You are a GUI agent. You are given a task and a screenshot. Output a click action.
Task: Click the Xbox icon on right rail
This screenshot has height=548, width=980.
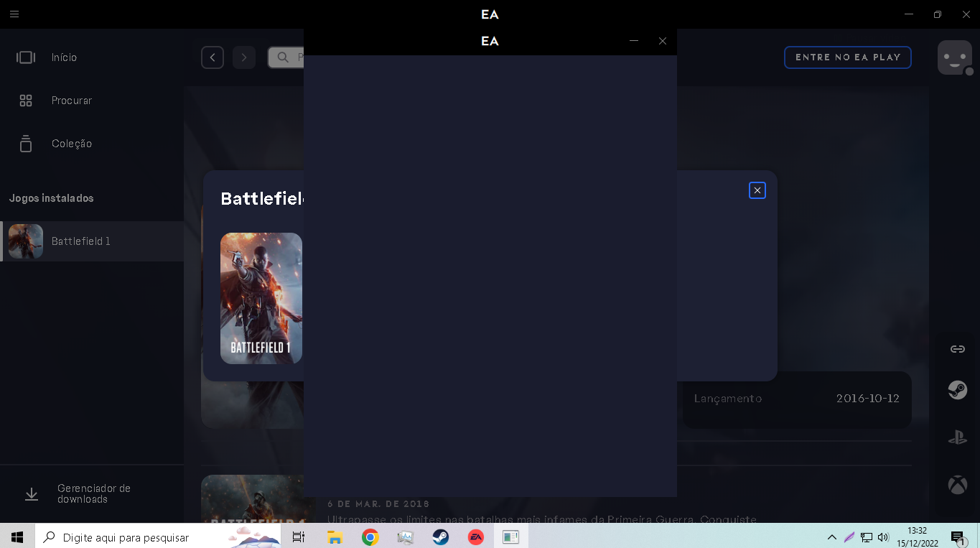click(x=958, y=485)
